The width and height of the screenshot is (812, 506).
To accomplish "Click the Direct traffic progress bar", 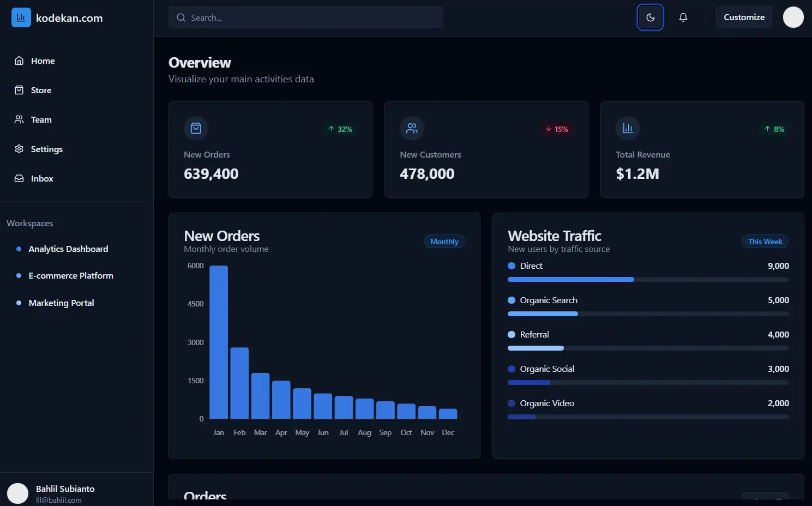I will [647, 280].
